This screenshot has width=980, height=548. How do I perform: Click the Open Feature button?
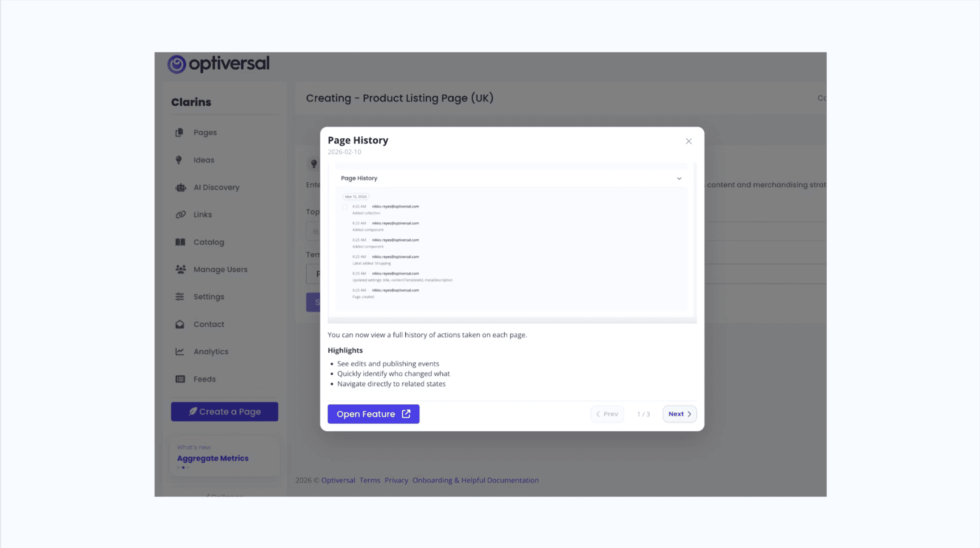point(373,414)
